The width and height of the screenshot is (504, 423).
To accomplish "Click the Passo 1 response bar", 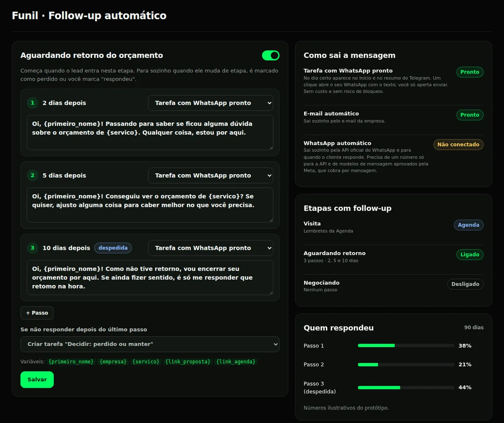I will pos(406,346).
